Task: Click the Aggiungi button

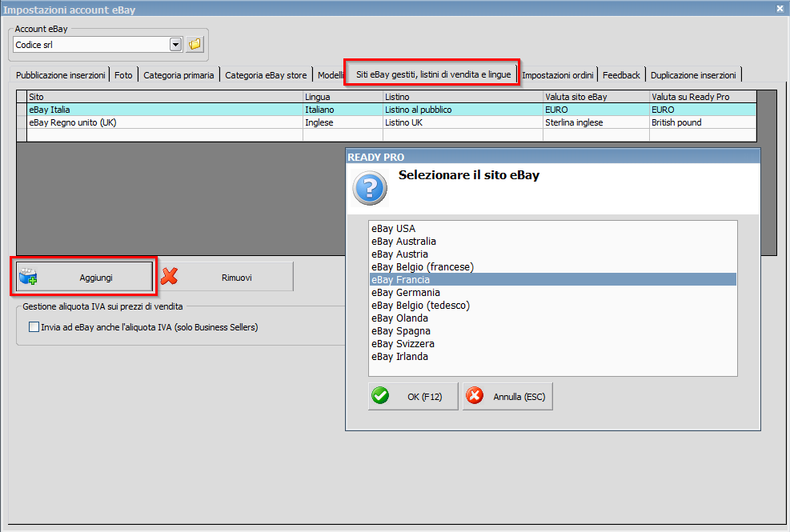Action: point(84,277)
